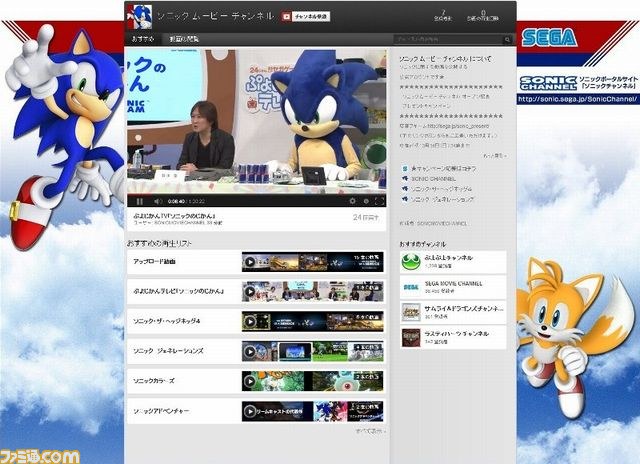Screen dimensions: 640x464
Task: Open the ぷよぷよチャンネル name link
Action: pos(449,258)
